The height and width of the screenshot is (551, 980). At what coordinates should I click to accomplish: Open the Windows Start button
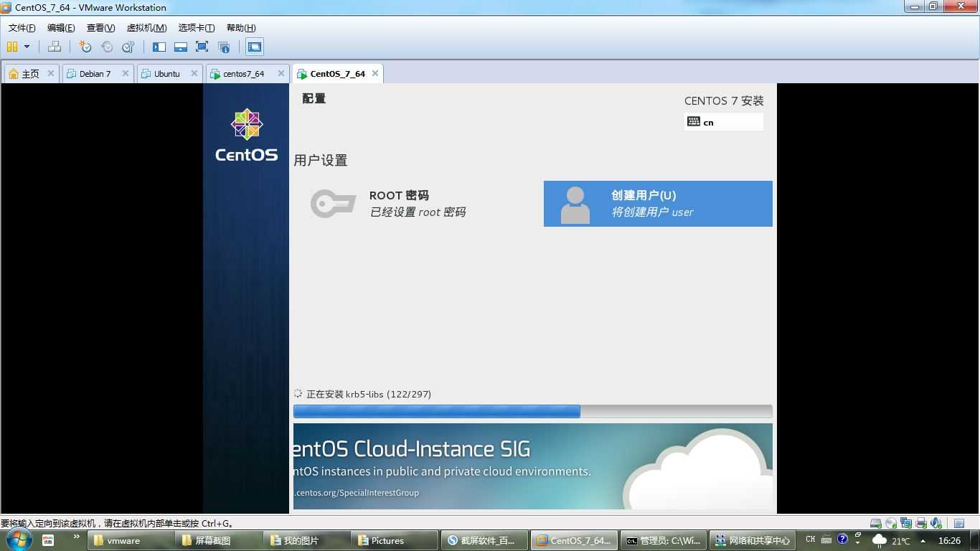18,540
